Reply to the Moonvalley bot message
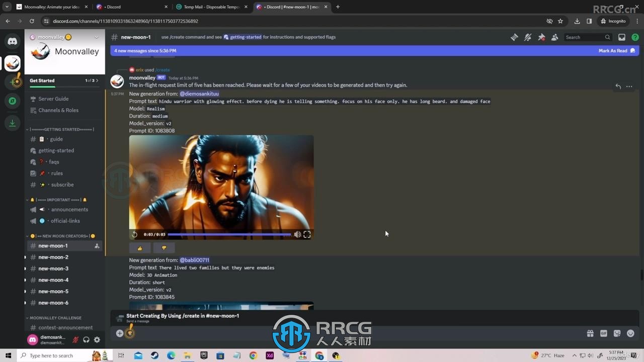 [x=618, y=86]
